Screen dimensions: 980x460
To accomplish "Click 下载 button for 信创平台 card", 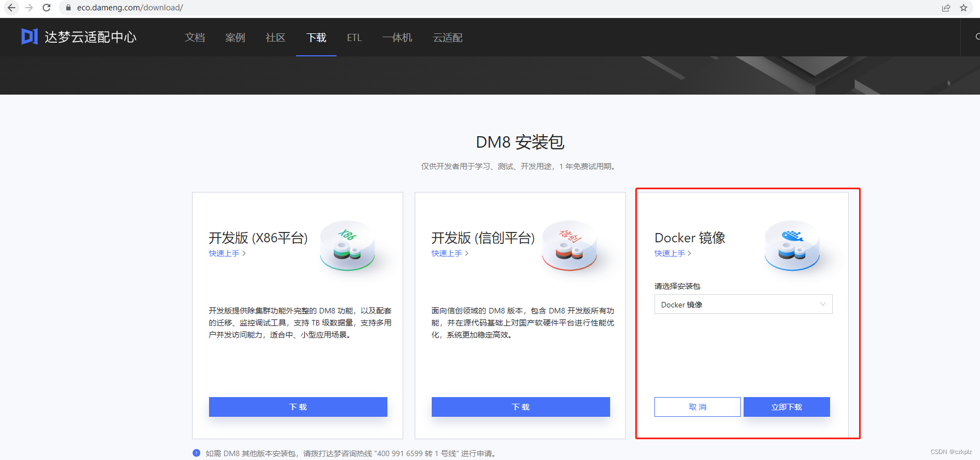I will click(x=521, y=407).
